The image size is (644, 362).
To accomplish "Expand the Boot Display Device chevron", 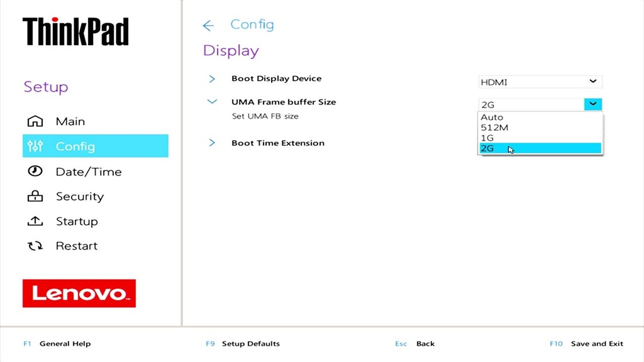I will [x=212, y=79].
